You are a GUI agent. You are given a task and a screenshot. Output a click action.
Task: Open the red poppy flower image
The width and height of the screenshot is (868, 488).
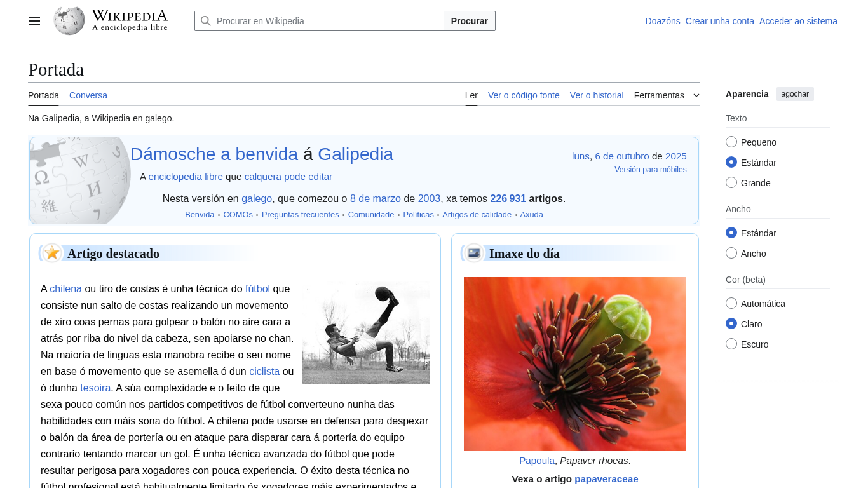(x=575, y=364)
